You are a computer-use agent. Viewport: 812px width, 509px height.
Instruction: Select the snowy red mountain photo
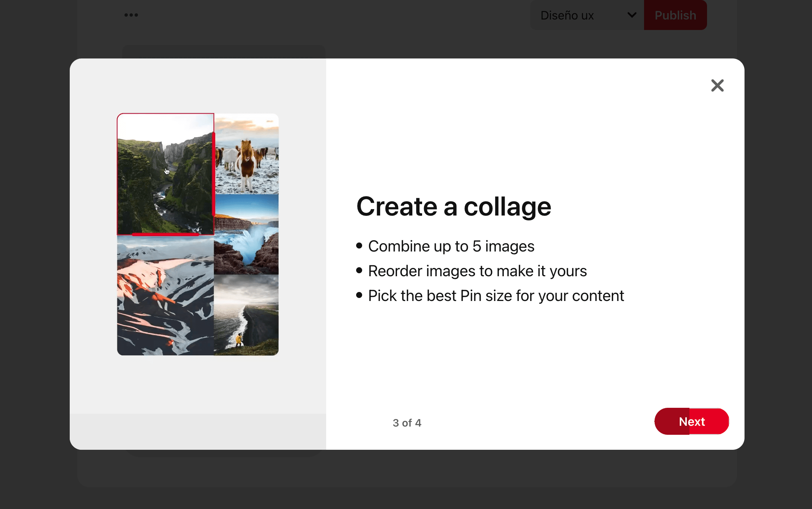click(x=165, y=295)
